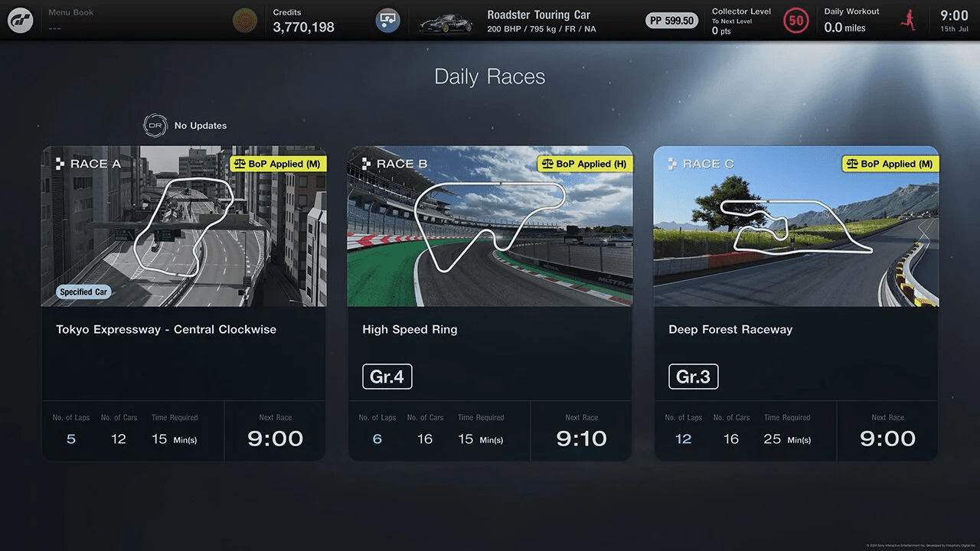This screenshot has width=980, height=551.
Task: Click Race A next race time 9:00
Action: pos(276,439)
